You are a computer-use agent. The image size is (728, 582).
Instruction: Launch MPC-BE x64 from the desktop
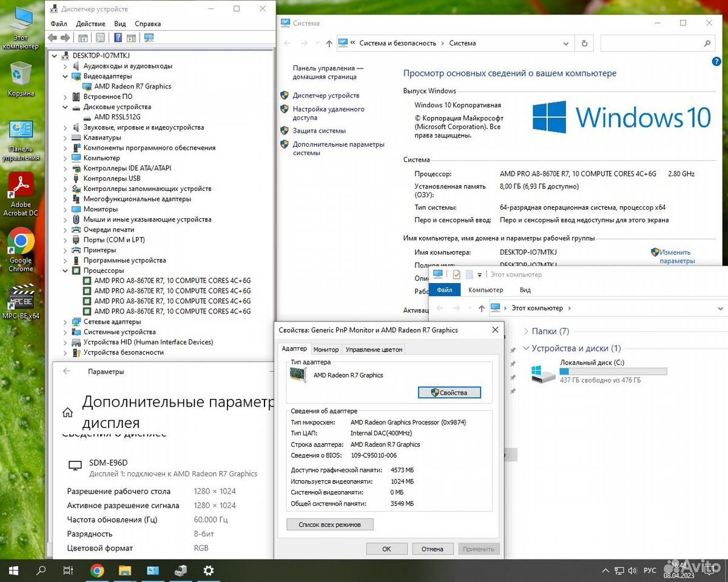tap(21, 301)
